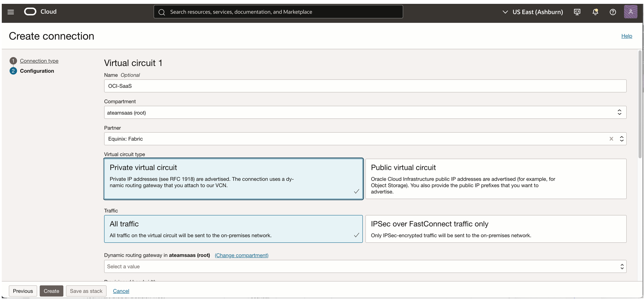644x300 pixels.
Task: Open the hamburger navigation menu
Action: point(11,12)
